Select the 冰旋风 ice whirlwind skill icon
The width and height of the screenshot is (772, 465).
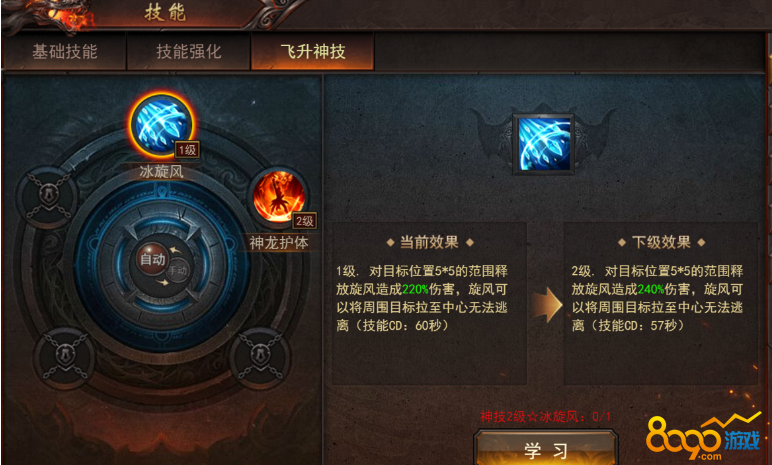(x=161, y=125)
